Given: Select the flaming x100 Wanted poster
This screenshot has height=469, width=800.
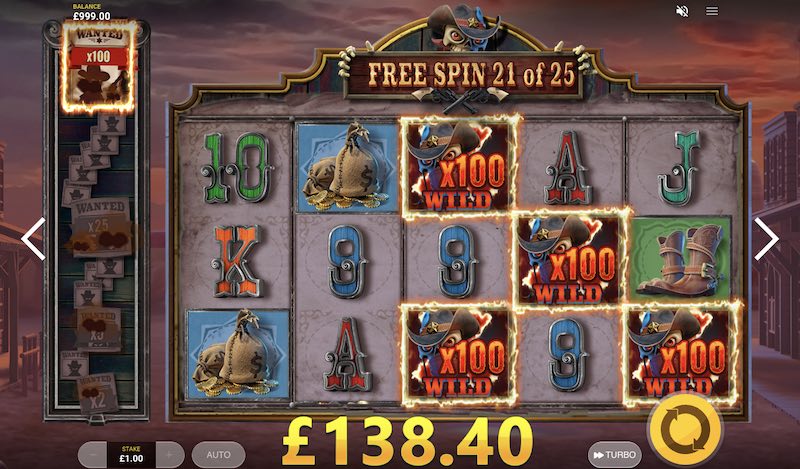Looking at the screenshot, I should [x=98, y=66].
